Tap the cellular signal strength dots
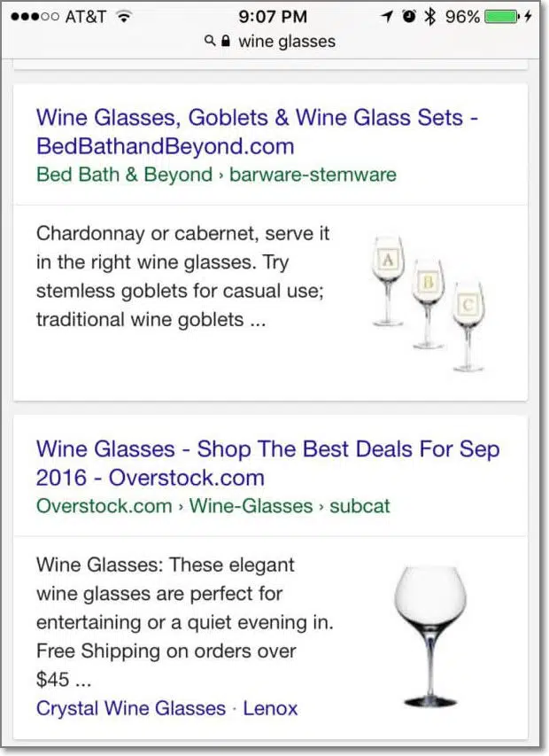 click(34, 17)
